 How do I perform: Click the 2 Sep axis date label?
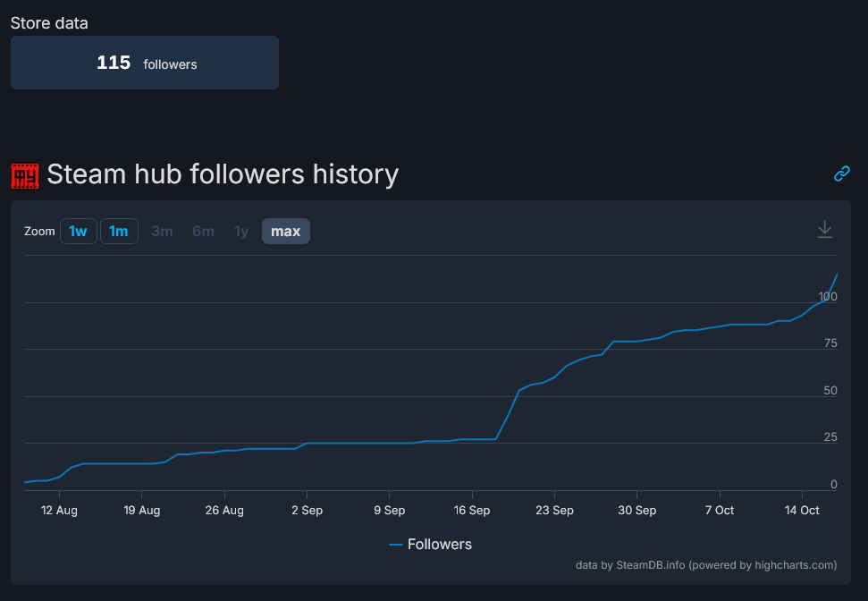click(x=307, y=510)
